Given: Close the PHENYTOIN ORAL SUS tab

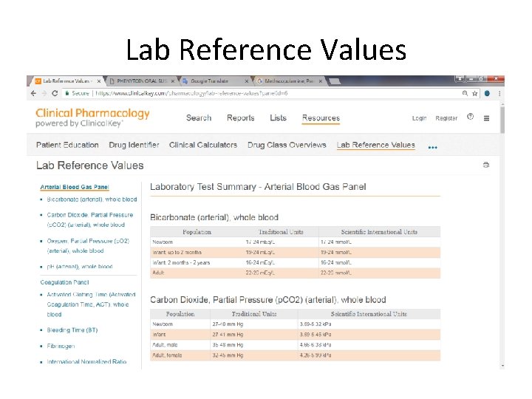Looking at the screenshot, I should click(173, 81).
